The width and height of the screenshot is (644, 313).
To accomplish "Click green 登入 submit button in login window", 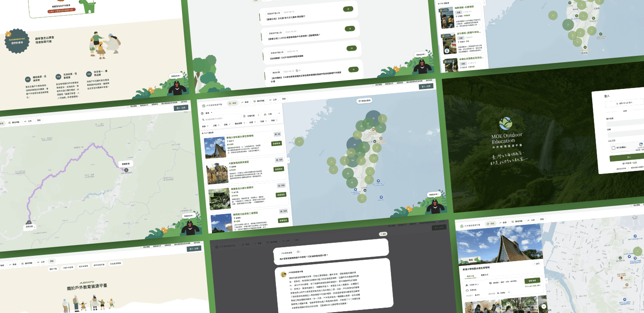I will pos(626,157).
